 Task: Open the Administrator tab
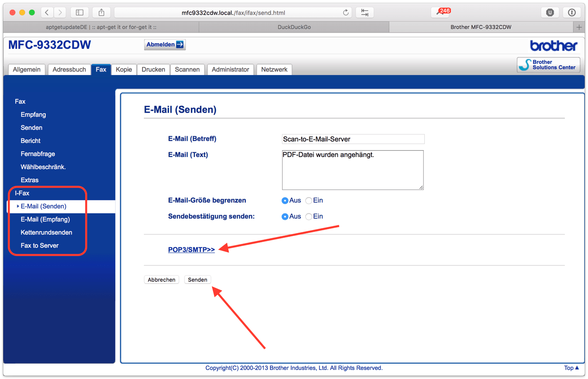click(x=230, y=70)
